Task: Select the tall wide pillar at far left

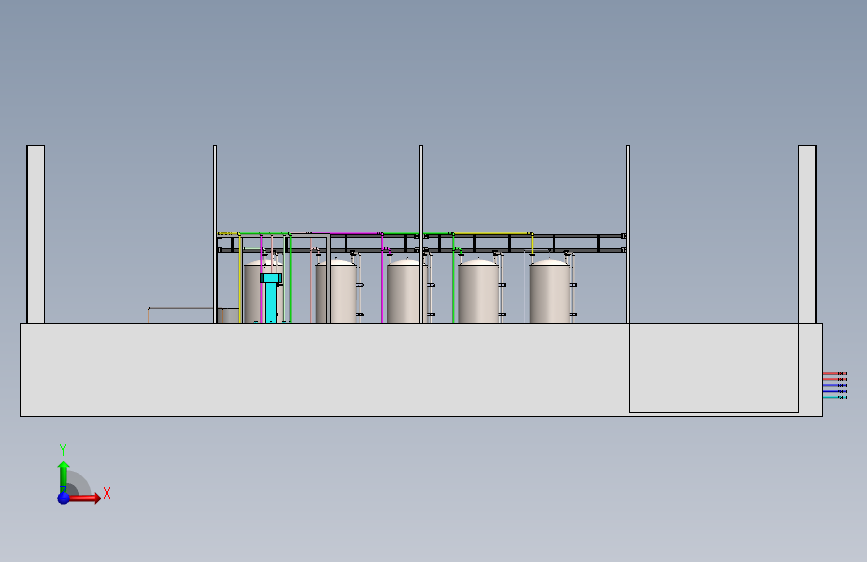Action: (35, 234)
